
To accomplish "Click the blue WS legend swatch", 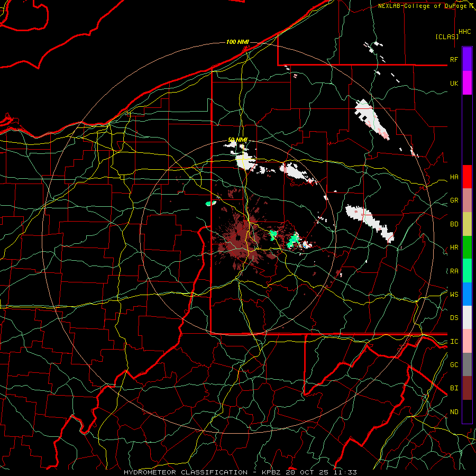I will (x=467, y=294).
